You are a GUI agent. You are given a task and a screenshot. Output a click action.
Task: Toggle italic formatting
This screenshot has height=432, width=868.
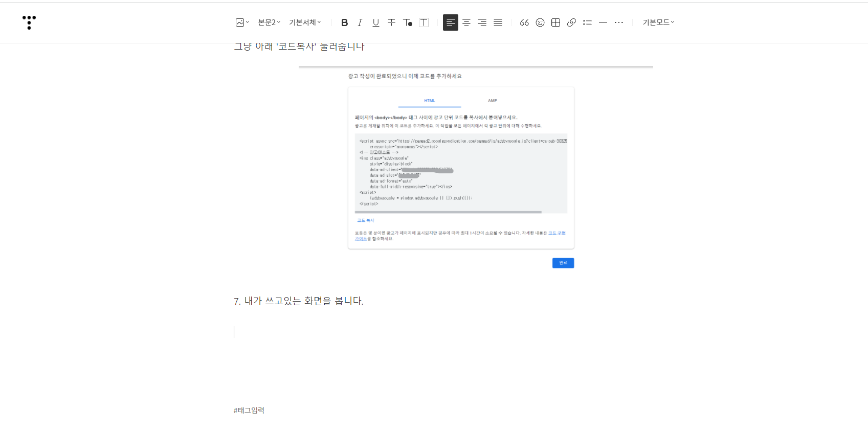tap(360, 22)
